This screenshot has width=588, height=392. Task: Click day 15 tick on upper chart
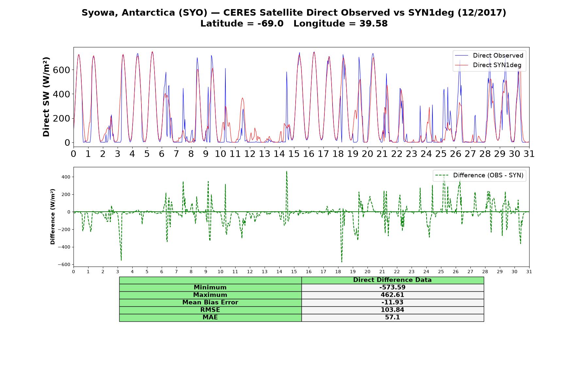(294, 154)
